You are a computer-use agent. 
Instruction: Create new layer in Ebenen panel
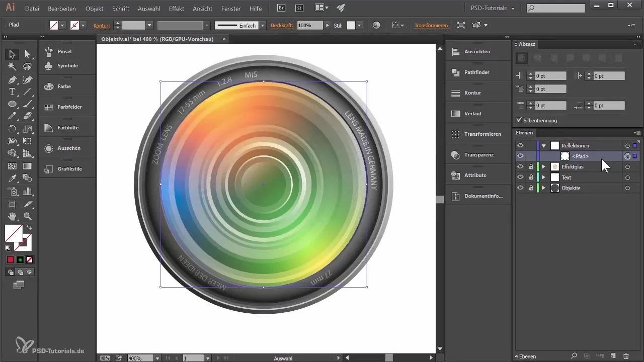pos(613,356)
